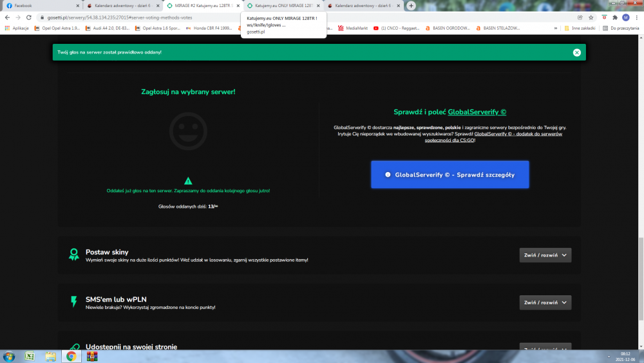Open the Audi A4 2.0 bookmark
Viewport: 644px width, 363px height.
click(x=107, y=28)
